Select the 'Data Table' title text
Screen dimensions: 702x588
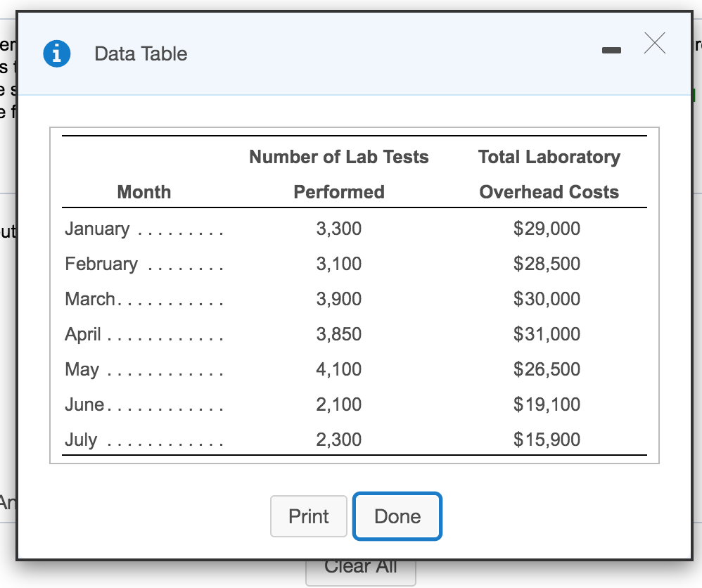(141, 53)
